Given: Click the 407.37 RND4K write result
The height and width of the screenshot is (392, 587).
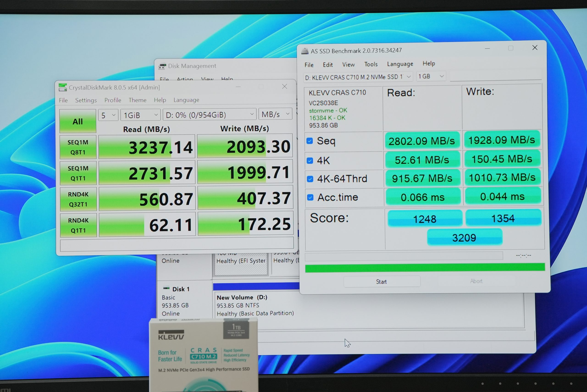Looking at the screenshot, I should [245, 198].
